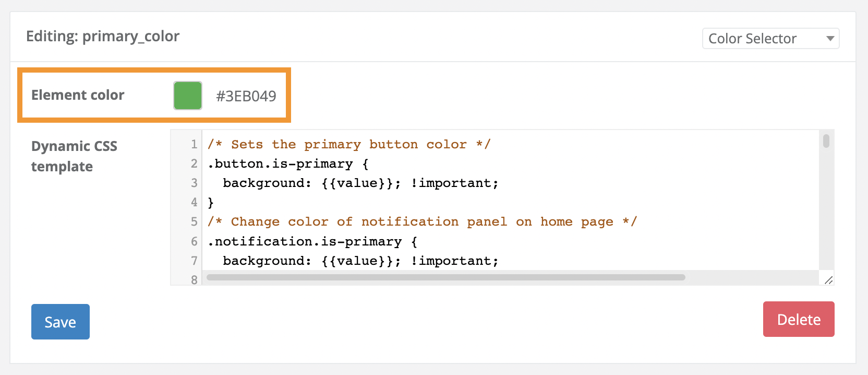Click the 'Sets the primary button color' comment
The image size is (868, 375).
[x=348, y=145]
